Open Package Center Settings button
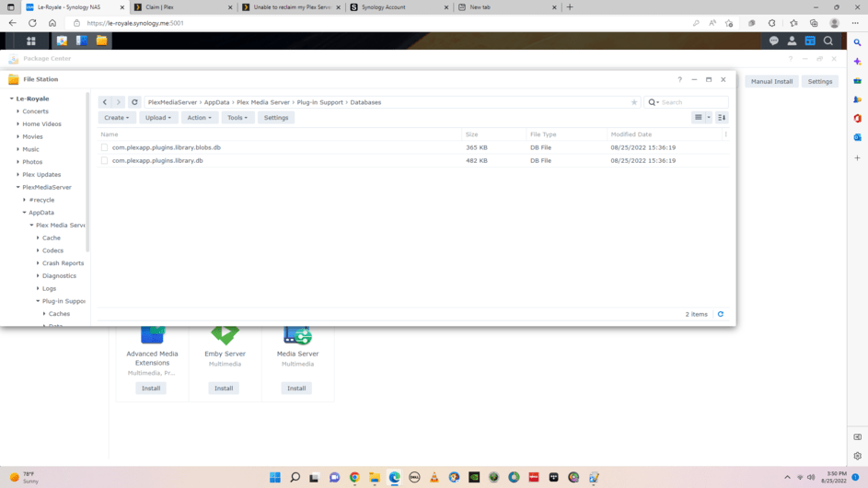 pyautogui.click(x=820, y=81)
